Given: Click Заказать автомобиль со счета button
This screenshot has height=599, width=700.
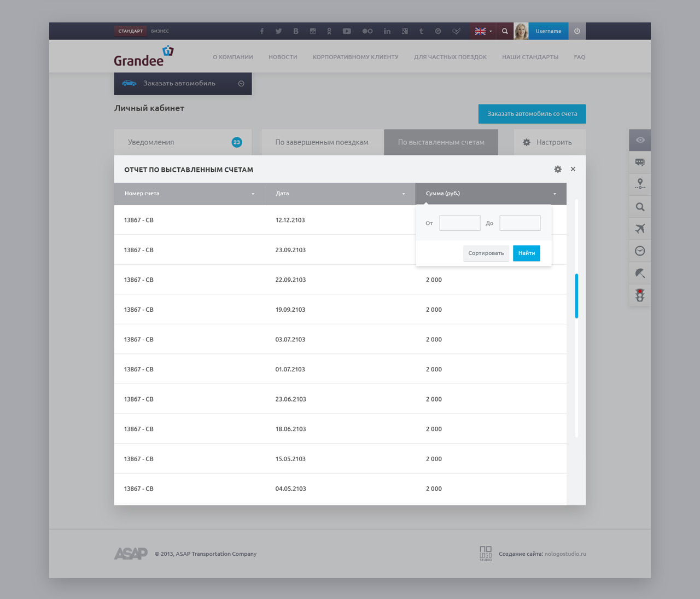Looking at the screenshot, I should pyautogui.click(x=532, y=114).
